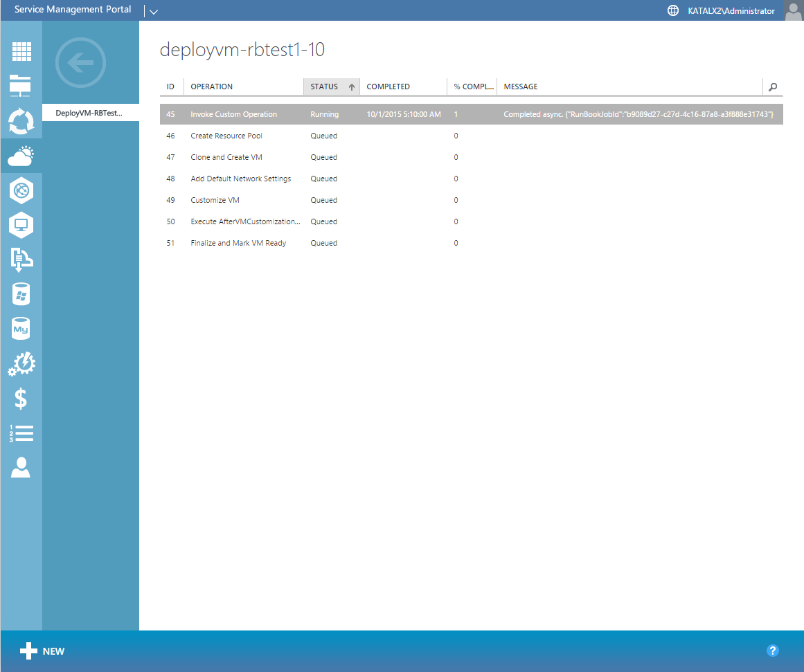Open the user accounts person icon

[21, 467]
